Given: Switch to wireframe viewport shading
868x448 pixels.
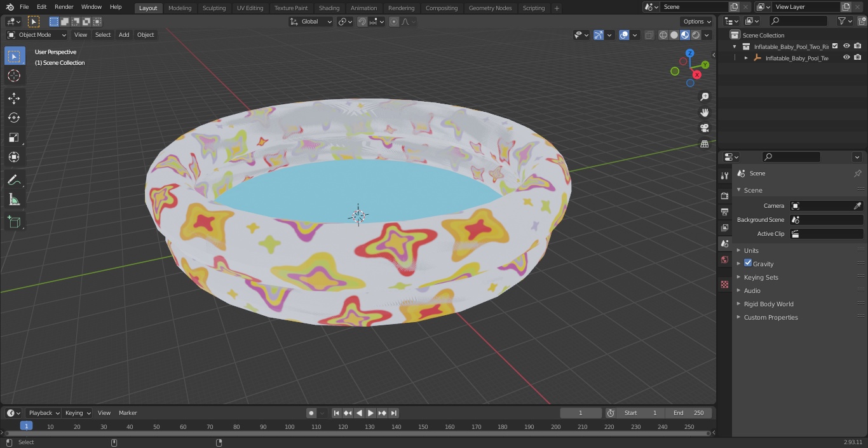Looking at the screenshot, I should pyautogui.click(x=663, y=35).
